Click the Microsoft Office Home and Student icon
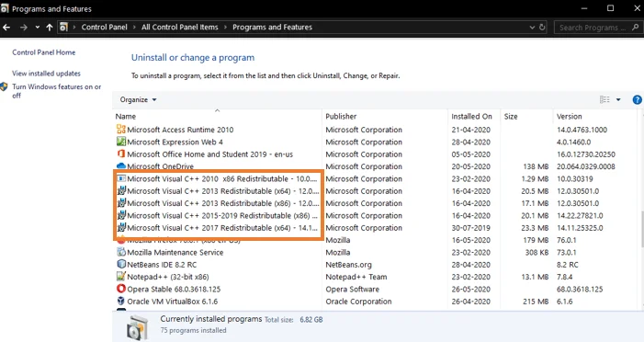Screen dimensions: 644x342 121,154
